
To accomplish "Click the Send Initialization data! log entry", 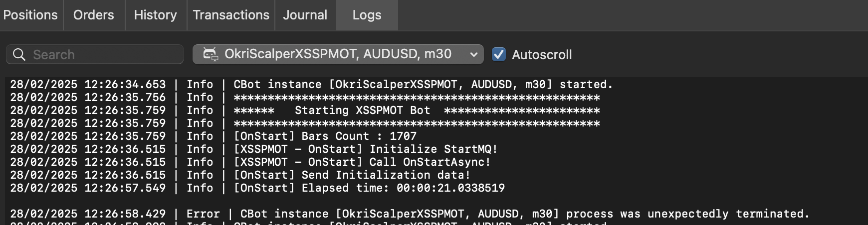I will point(240,175).
